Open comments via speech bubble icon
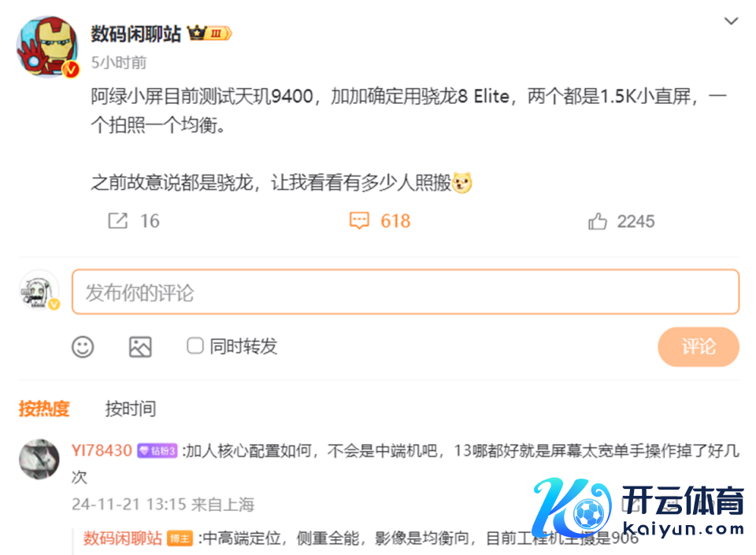The width and height of the screenshot is (756, 555). point(359,220)
